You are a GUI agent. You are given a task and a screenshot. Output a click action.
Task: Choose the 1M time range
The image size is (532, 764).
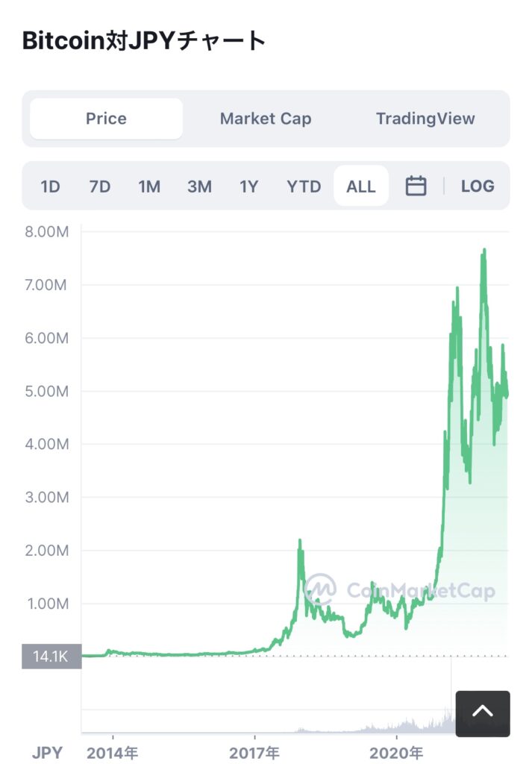(149, 186)
